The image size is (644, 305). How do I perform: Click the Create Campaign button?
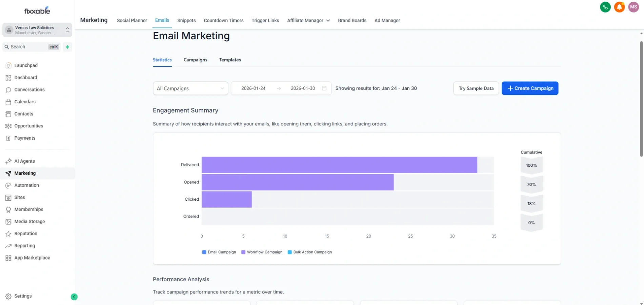(530, 88)
